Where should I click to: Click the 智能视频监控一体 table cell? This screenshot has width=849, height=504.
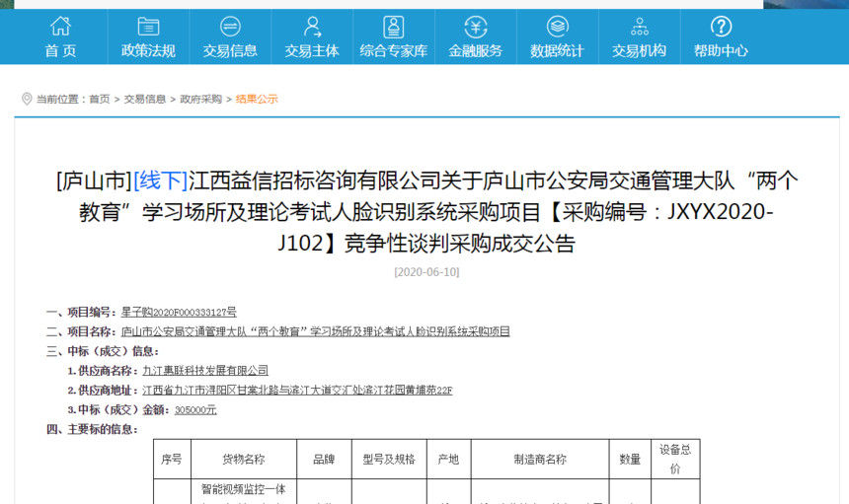[244, 489]
